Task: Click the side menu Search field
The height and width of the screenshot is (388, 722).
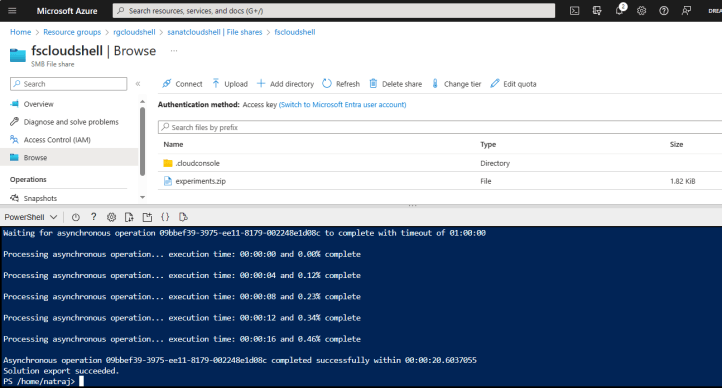Action: [x=69, y=84]
